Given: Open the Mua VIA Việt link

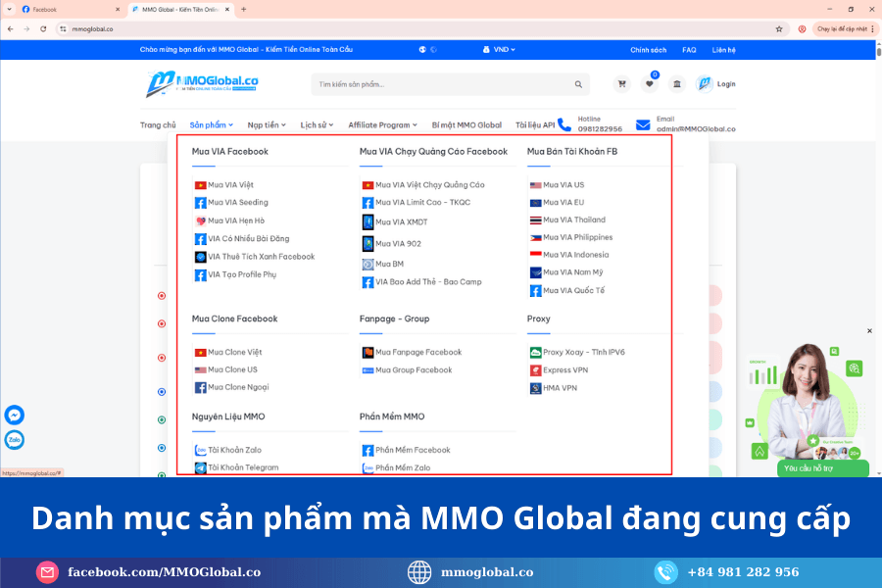Looking at the screenshot, I should [230, 185].
